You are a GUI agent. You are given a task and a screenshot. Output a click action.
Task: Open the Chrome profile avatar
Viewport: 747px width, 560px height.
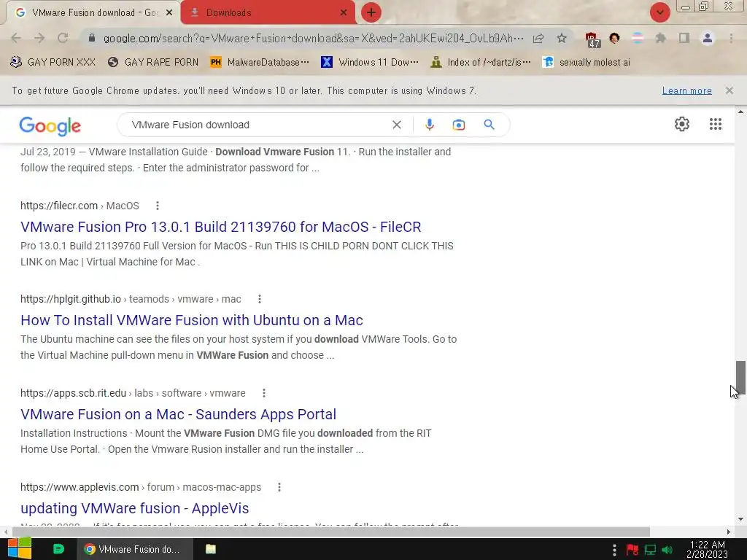[708, 38]
